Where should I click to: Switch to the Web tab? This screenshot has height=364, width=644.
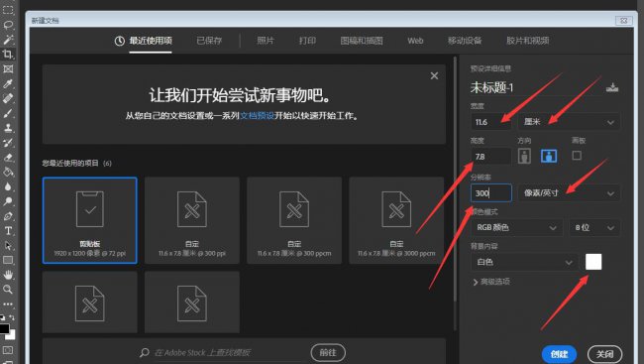coord(415,41)
